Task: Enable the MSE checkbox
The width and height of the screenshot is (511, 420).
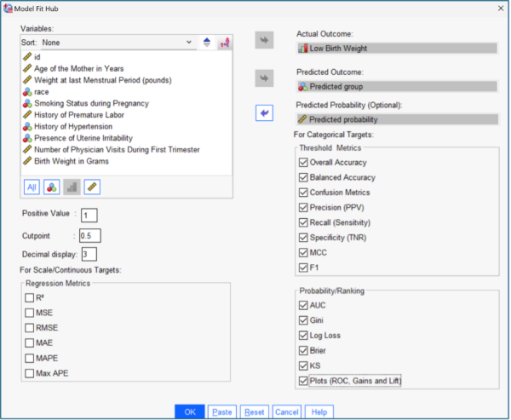Action: (x=29, y=313)
